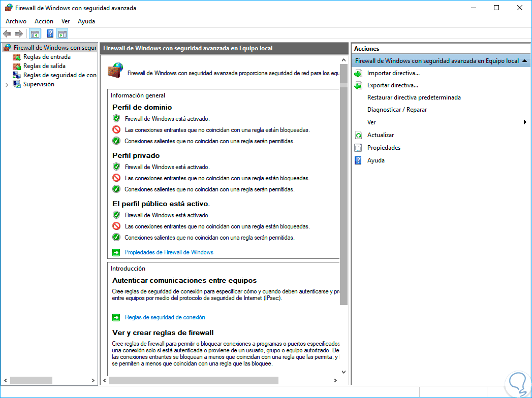This screenshot has width=532, height=398.
Task: Choose Restaurar directiva predeterminada
Action: point(414,97)
